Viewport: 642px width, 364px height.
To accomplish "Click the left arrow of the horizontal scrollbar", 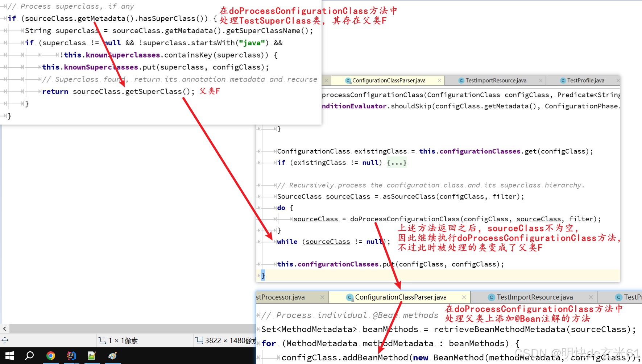I will point(4,329).
